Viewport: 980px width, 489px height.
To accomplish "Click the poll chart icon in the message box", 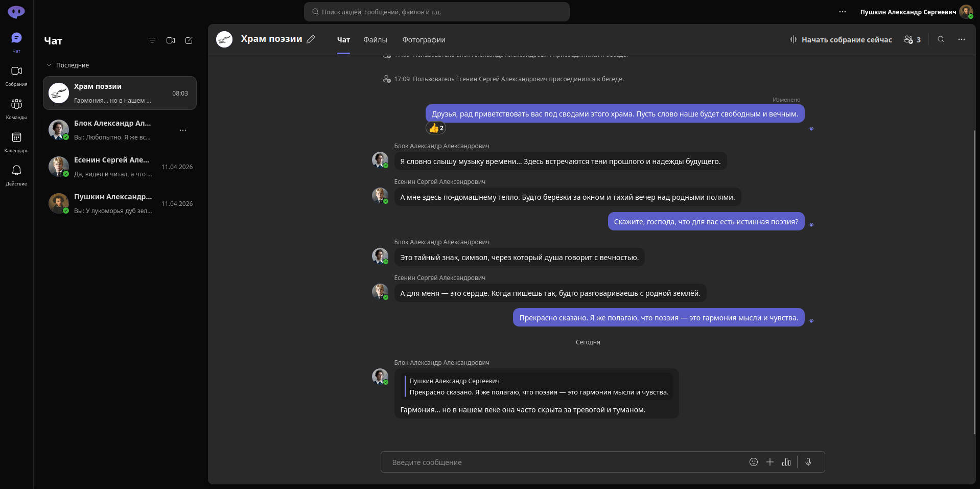I will pos(786,462).
